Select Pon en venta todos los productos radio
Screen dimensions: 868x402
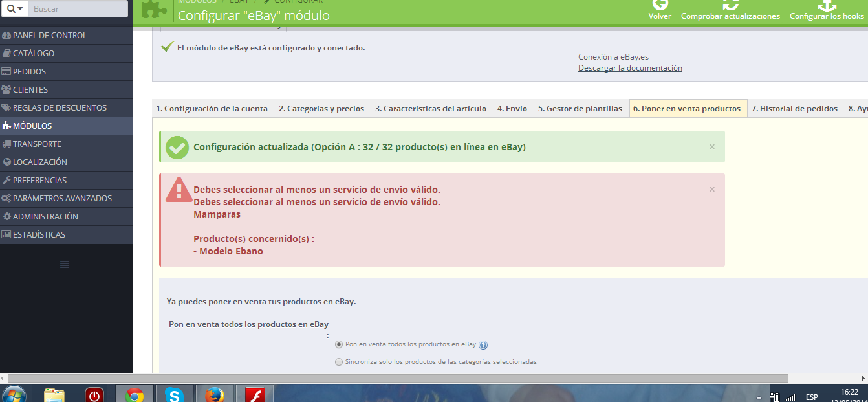pyautogui.click(x=339, y=344)
